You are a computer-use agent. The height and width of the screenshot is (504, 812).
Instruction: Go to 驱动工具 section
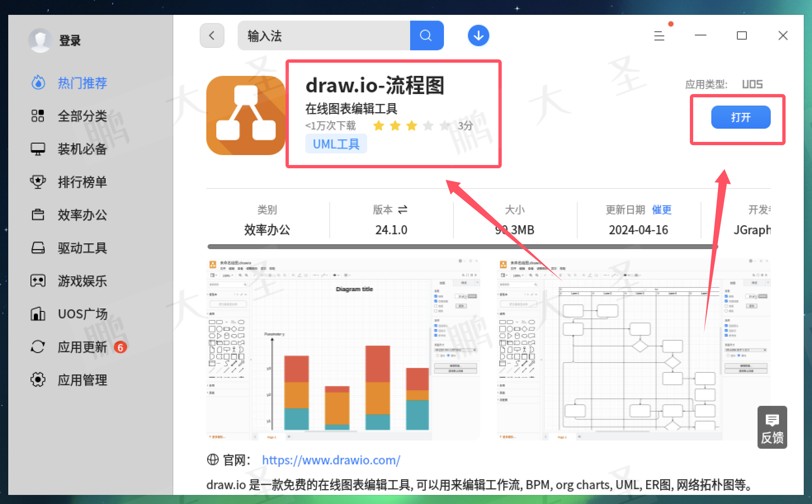pos(82,248)
